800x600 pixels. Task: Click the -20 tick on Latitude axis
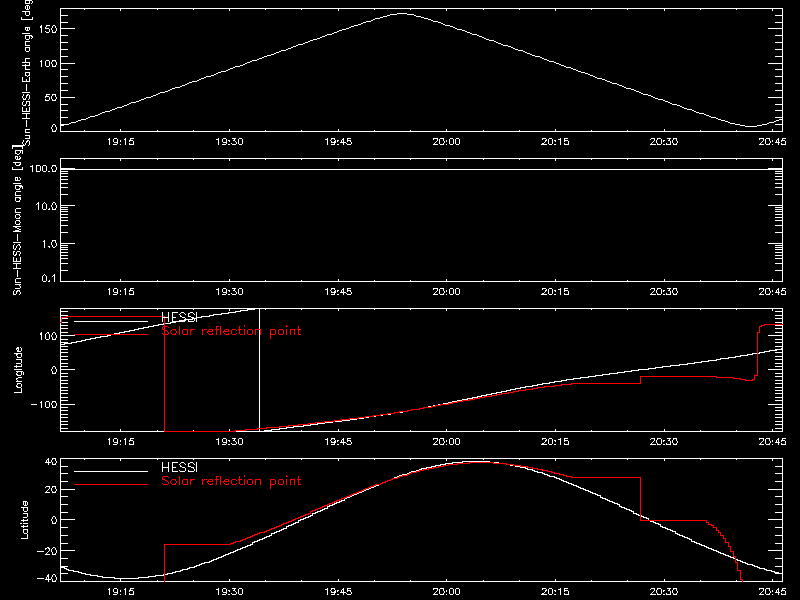pyautogui.click(x=47, y=551)
